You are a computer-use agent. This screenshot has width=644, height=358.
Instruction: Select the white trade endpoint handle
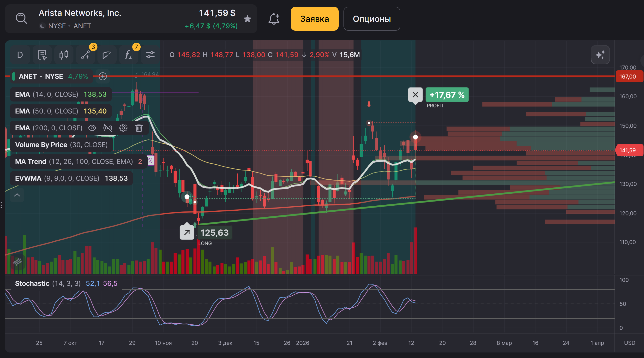(x=415, y=137)
